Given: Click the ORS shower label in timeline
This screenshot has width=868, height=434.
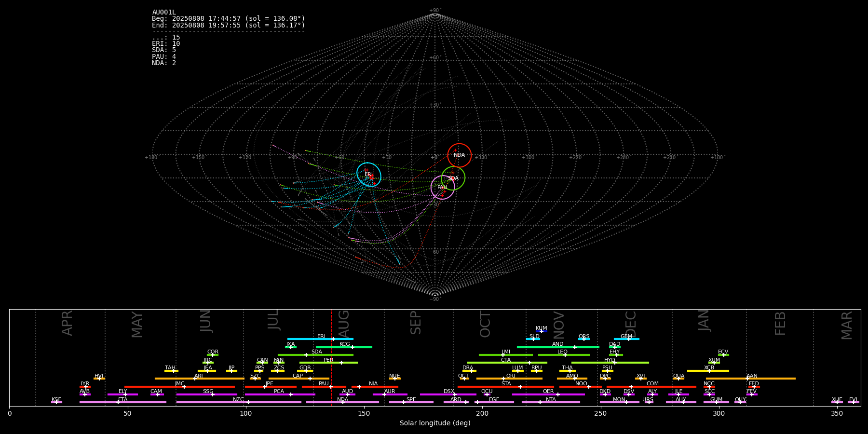Looking at the screenshot, I should [583, 337].
